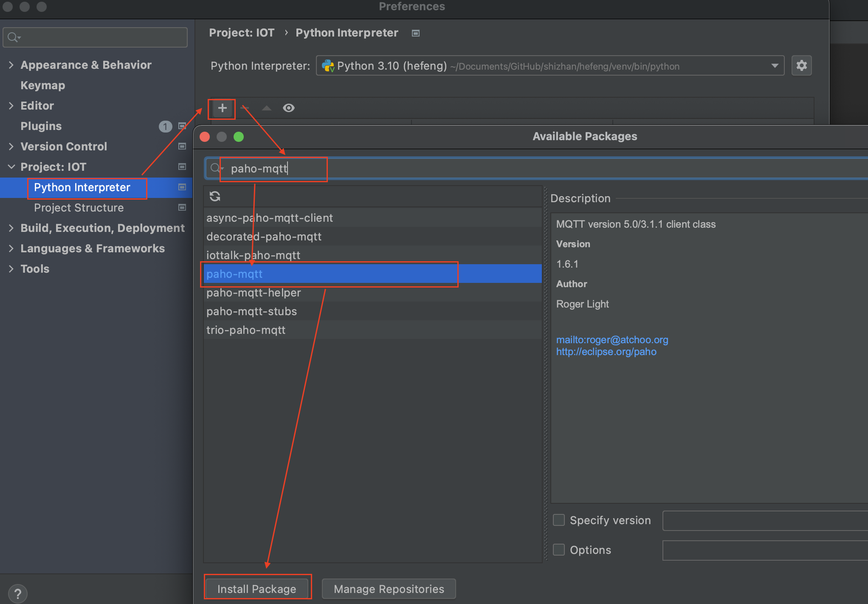Expand Build, Execution, Deployment section
This screenshot has width=868, height=604.
(11, 228)
